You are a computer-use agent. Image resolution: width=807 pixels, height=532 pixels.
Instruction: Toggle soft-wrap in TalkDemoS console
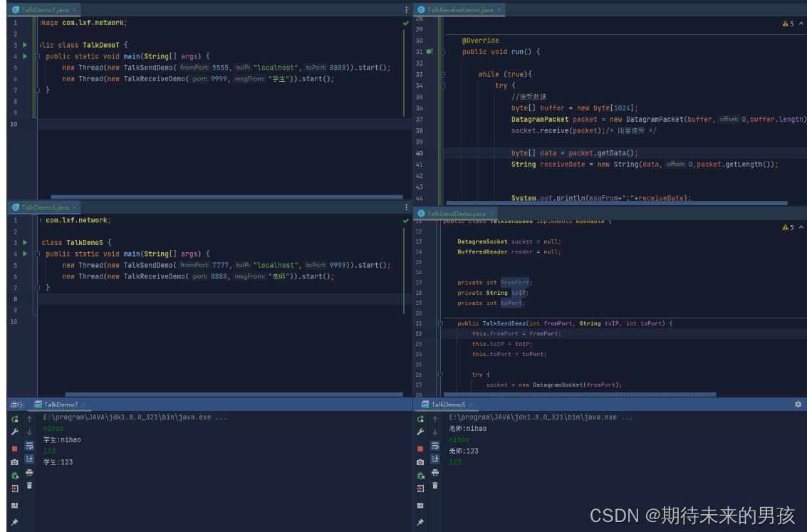pyautogui.click(x=435, y=446)
